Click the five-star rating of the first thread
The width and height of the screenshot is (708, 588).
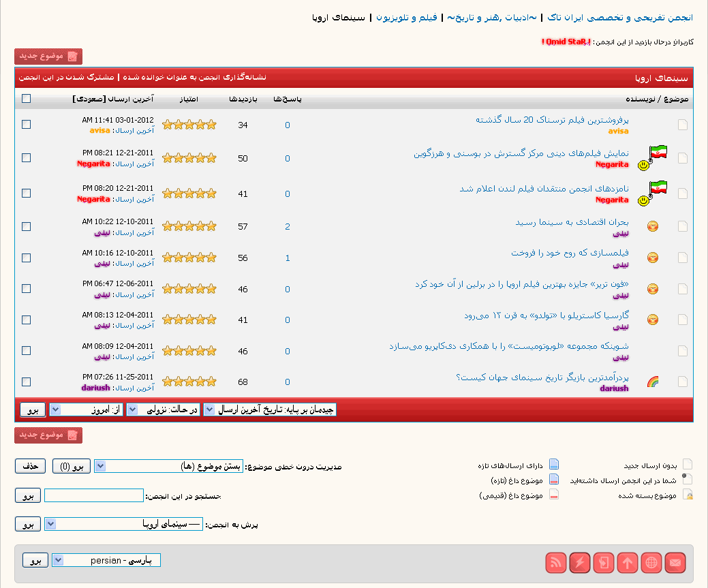coord(189,125)
